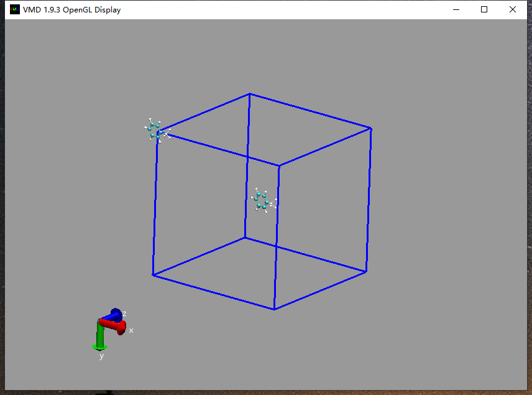Click the desktop wallpaper below the window
Image resolution: width=532 pixels, height=395 pixels.
(266, 392)
